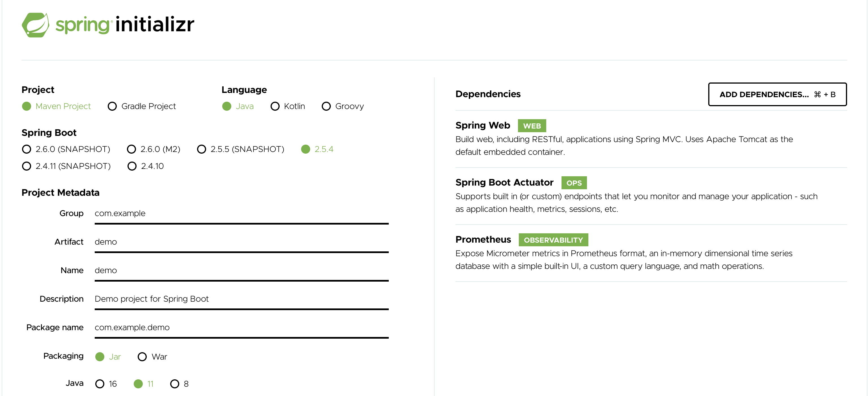Click the Package name field
868x396 pixels.
tap(241, 328)
